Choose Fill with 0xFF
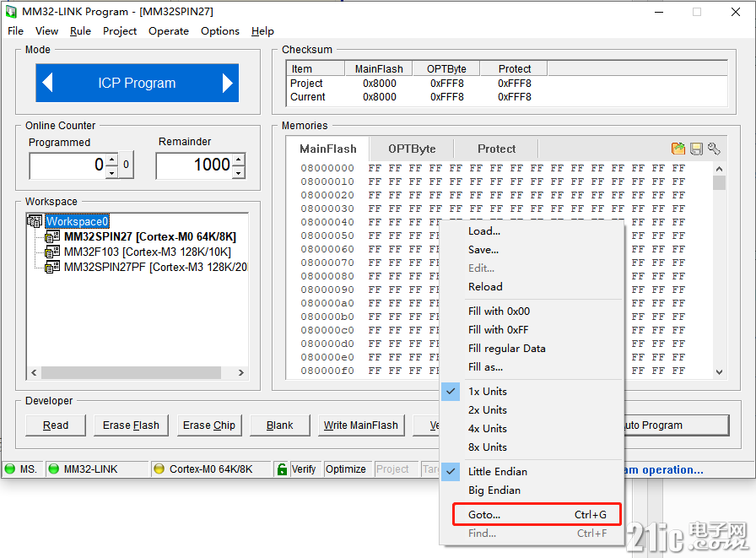 click(532, 329)
